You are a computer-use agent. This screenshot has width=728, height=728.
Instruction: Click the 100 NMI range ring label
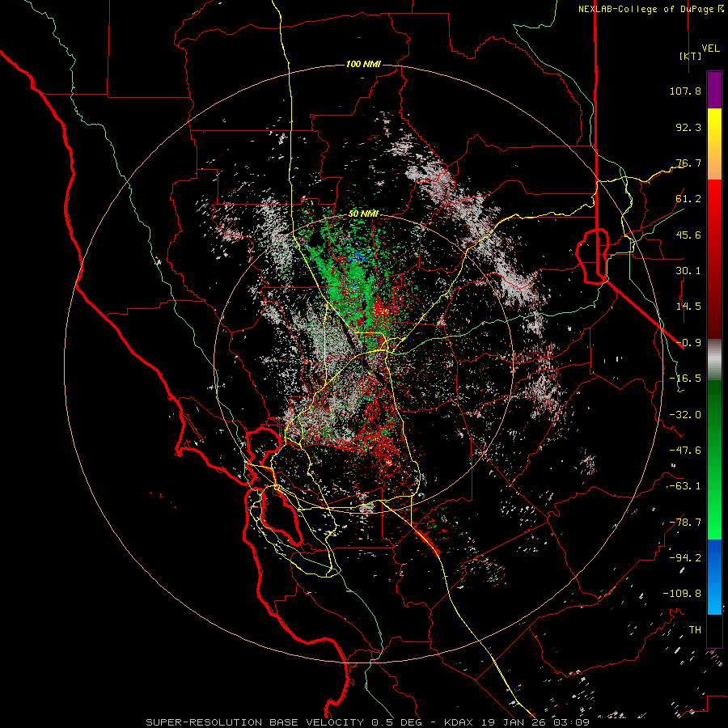pos(363,64)
